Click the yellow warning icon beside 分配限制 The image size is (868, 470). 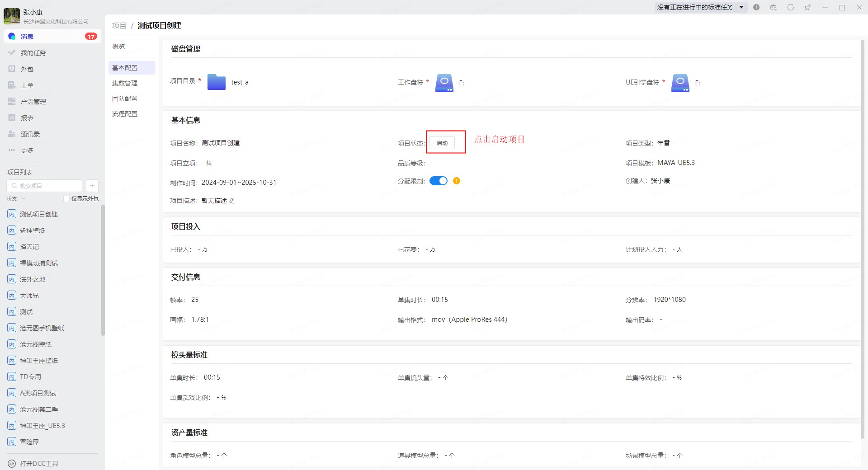coord(457,181)
